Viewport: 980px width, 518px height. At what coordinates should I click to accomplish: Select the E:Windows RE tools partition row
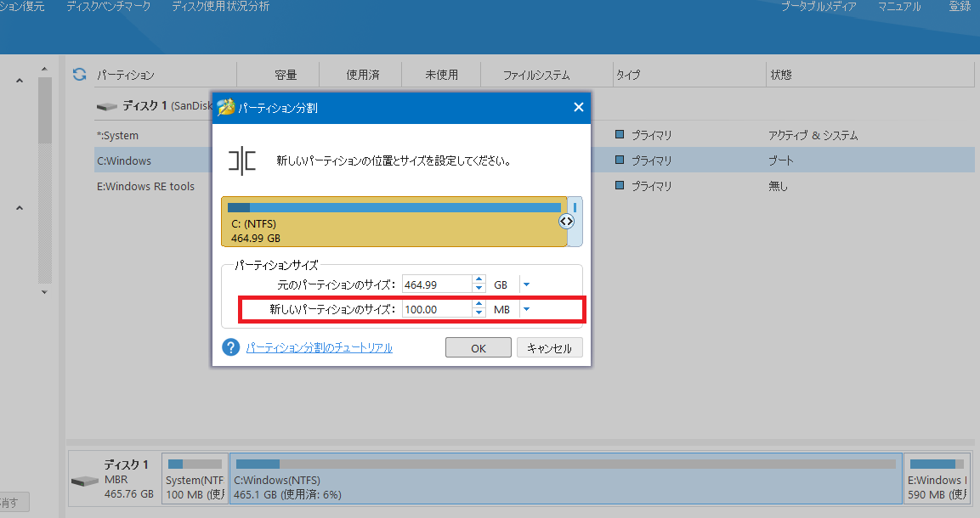click(535, 186)
